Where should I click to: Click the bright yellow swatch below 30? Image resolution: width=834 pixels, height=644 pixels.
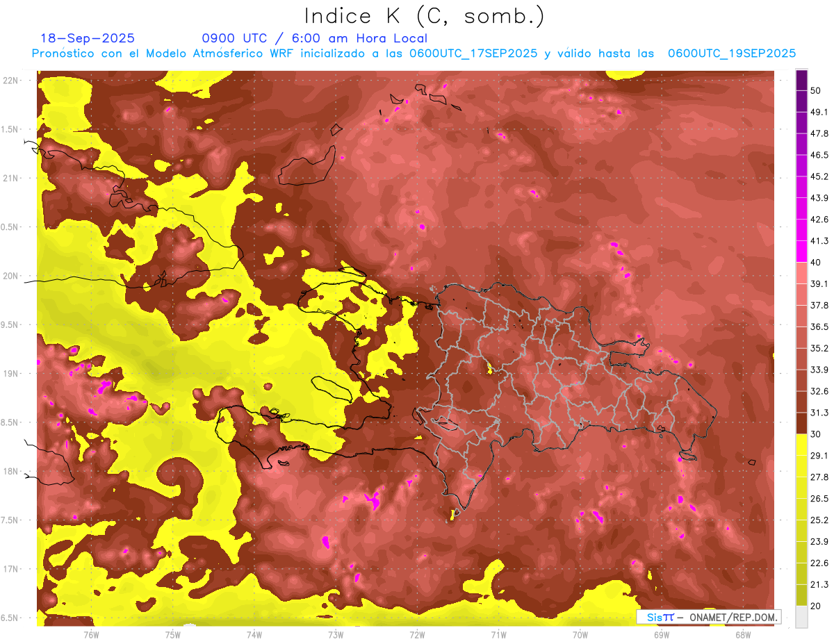[x=801, y=445]
